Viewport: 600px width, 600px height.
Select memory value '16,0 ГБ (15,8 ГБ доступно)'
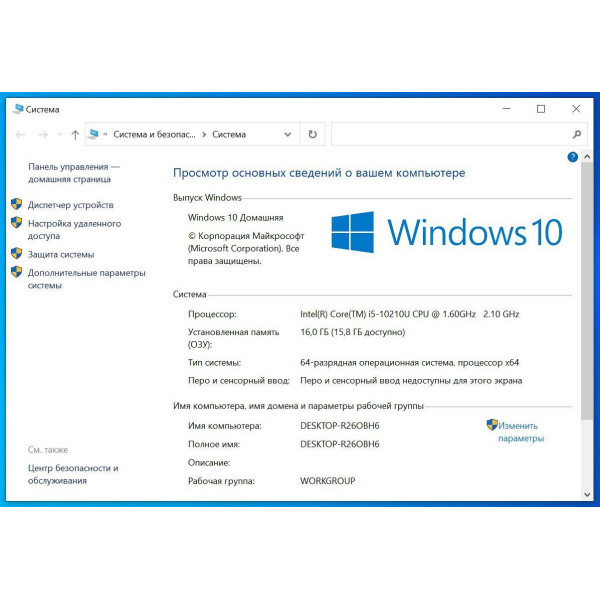coord(352,332)
